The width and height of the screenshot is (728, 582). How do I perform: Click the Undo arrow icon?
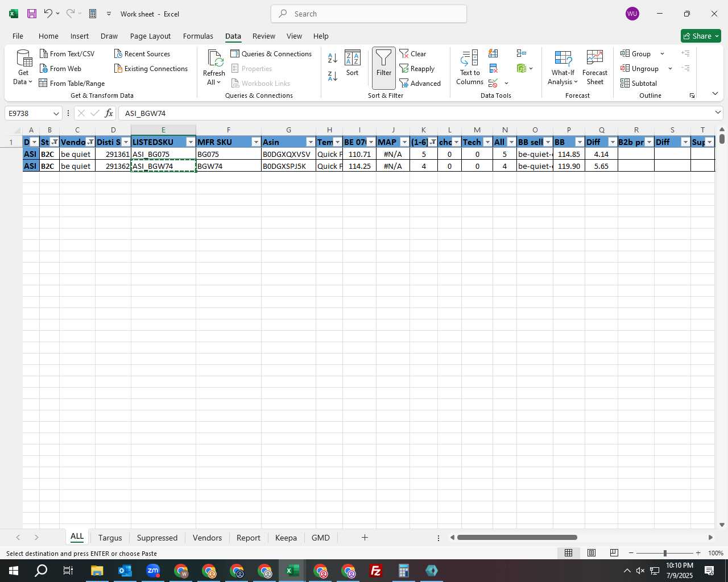pyautogui.click(x=48, y=14)
